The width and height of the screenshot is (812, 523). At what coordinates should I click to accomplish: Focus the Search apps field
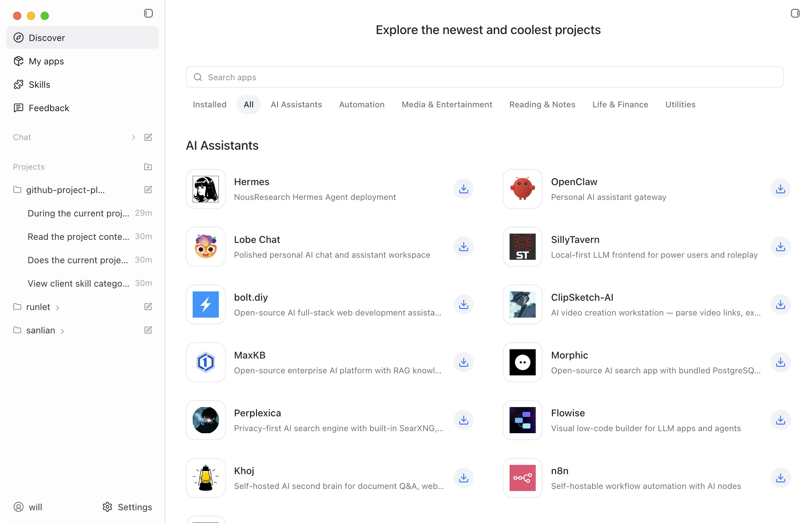(x=484, y=77)
